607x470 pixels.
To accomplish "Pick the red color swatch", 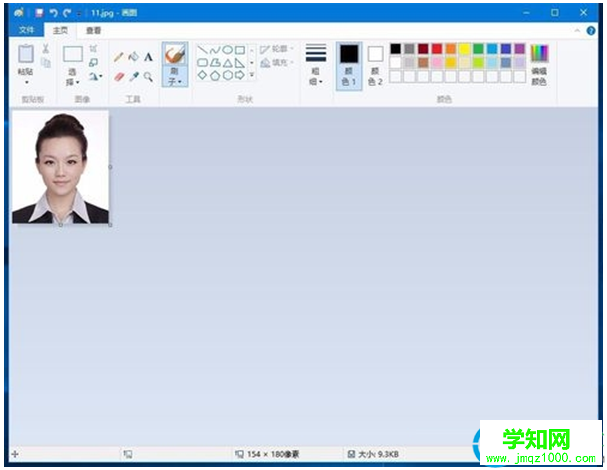I will coord(437,49).
